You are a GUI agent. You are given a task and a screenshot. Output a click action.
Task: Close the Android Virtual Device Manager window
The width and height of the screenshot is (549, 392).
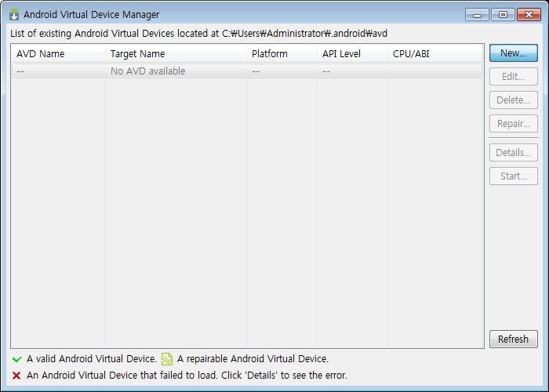pyautogui.click(x=529, y=15)
